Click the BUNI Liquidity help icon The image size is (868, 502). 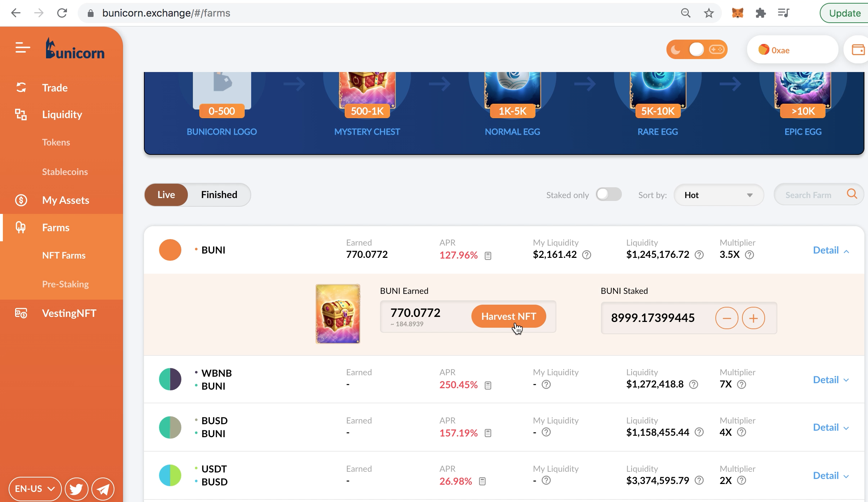[x=699, y=255]
